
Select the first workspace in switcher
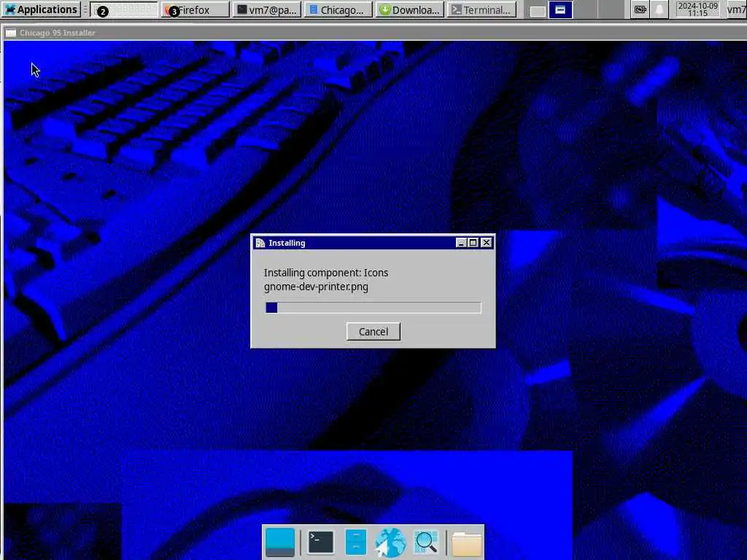[x=538, y=10]
